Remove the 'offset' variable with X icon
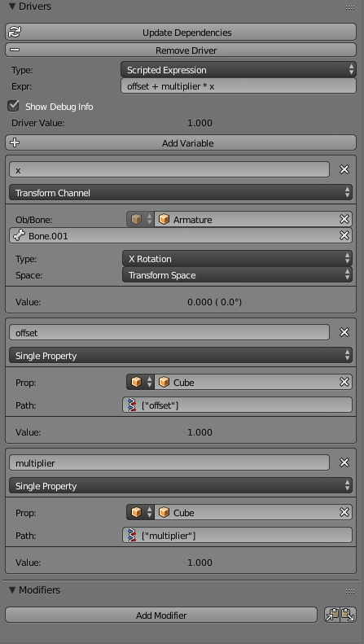 (x=344, y=332)
